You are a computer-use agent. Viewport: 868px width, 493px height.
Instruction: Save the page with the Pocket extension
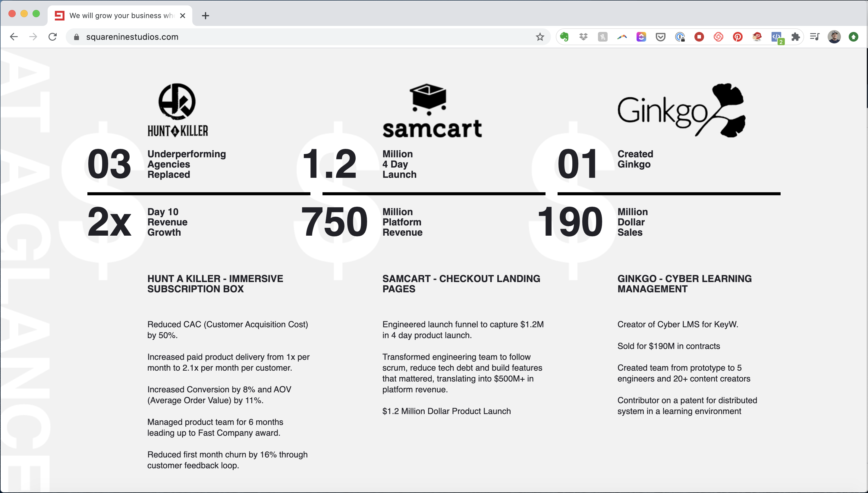(660, 36)
